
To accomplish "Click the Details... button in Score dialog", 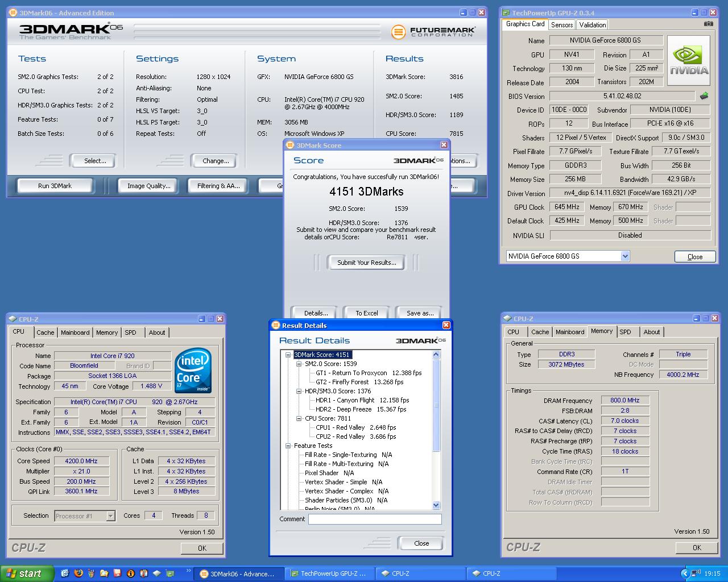I will point(316,313).
